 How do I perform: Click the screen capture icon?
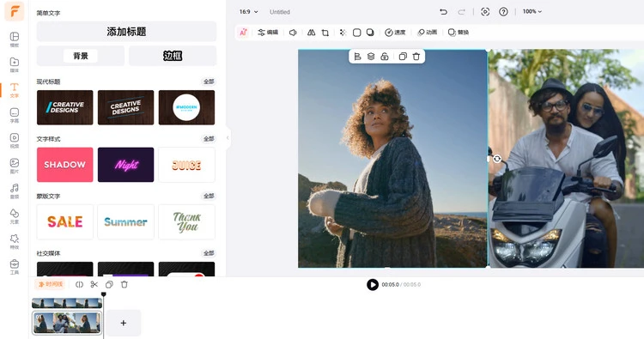(x=485, y=11)
